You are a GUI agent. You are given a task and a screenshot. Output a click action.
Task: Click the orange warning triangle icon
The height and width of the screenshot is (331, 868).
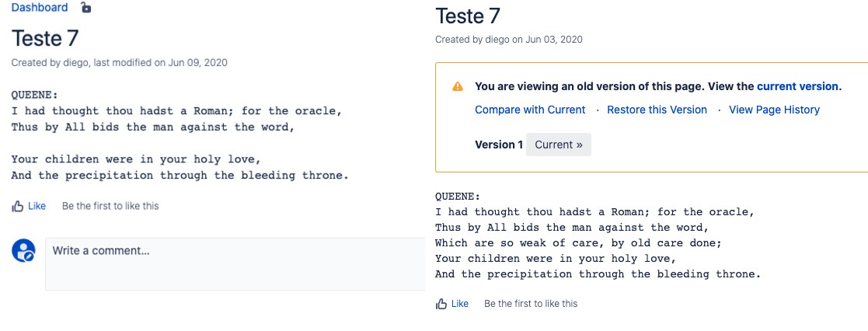point(458,86)
